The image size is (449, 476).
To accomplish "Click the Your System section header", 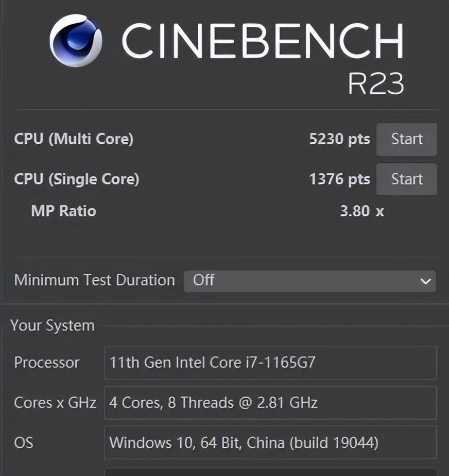I will pyautogui.click(x=53, y=326).
